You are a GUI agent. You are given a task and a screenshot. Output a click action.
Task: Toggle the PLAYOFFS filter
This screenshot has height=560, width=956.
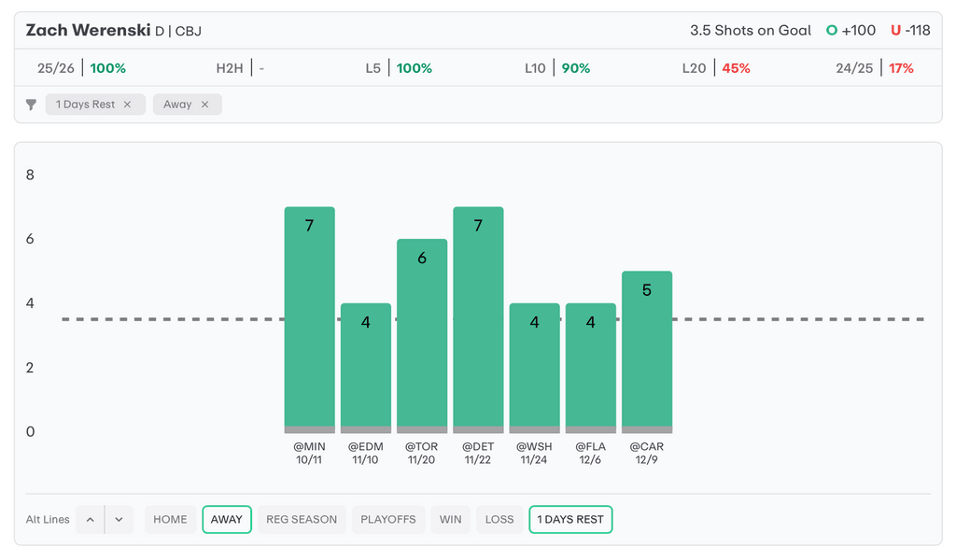click(387, 520)
